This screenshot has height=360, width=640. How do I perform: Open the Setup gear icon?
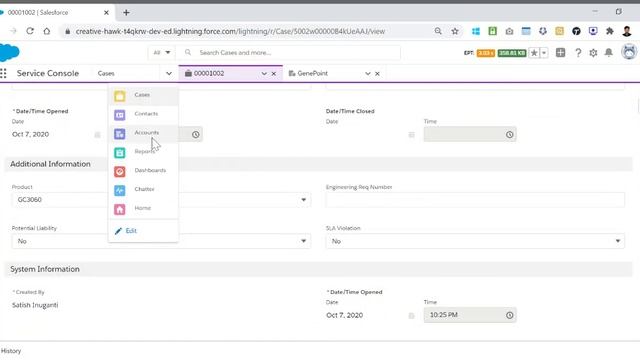(x=593, y=53)
